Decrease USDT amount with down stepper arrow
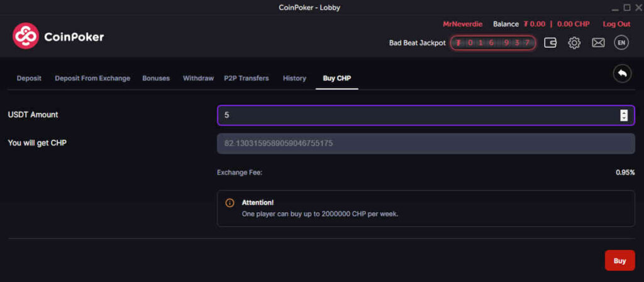The image size is (644, 282). pyautogui.click(x=624, y=118)
